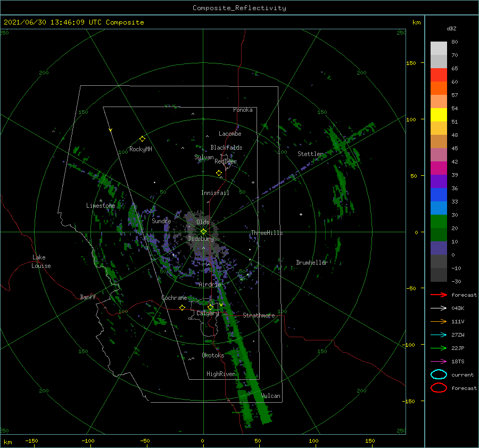This screenshot has height=448, width=479.
Task: Click the yellow 54 dBZ color swatch
Action: point(439,115)
